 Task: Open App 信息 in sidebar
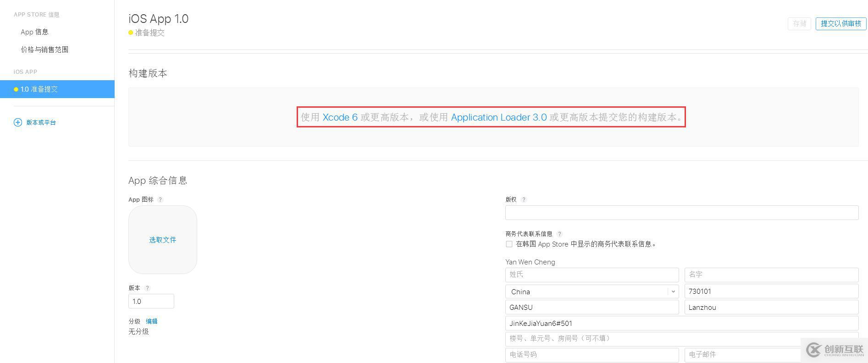tap(34, 32)
